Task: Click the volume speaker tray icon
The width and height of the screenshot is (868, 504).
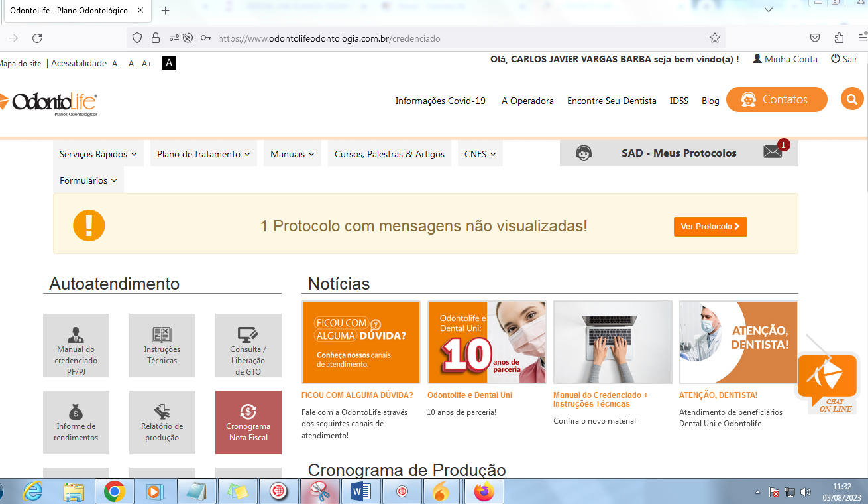Action: tap(806, 492)
